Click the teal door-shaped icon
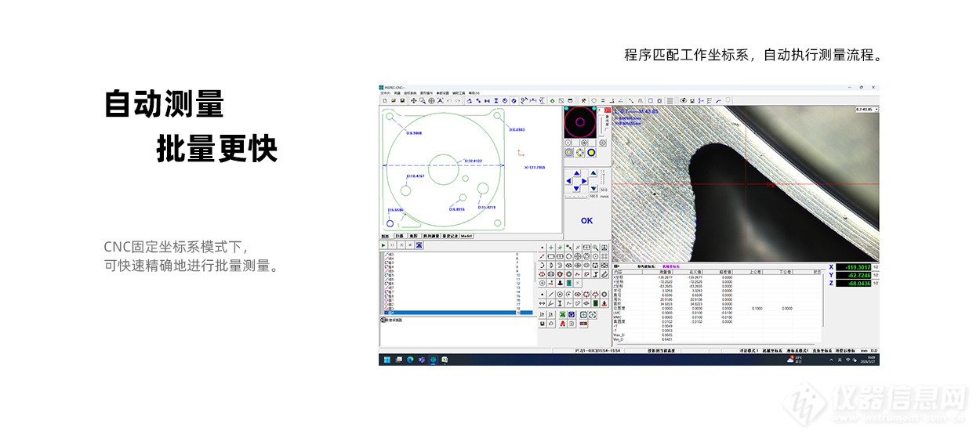 click(569, 283)
